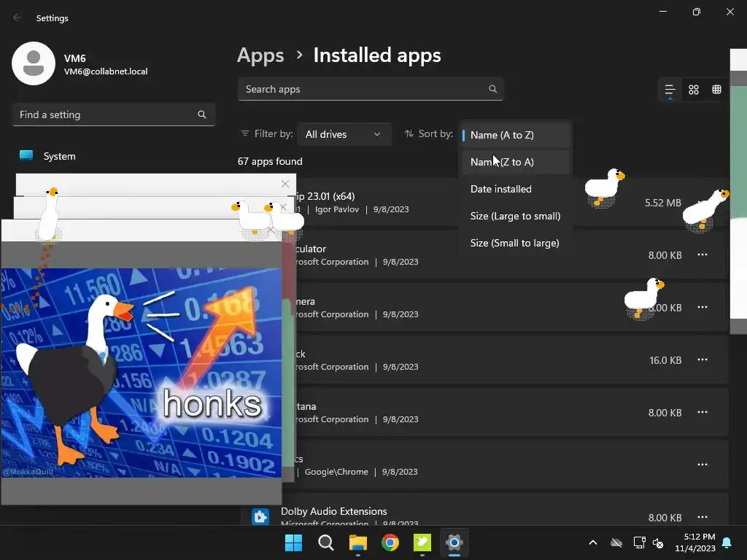Open more options for Google\Chrome app row

(x=703, y=464)
